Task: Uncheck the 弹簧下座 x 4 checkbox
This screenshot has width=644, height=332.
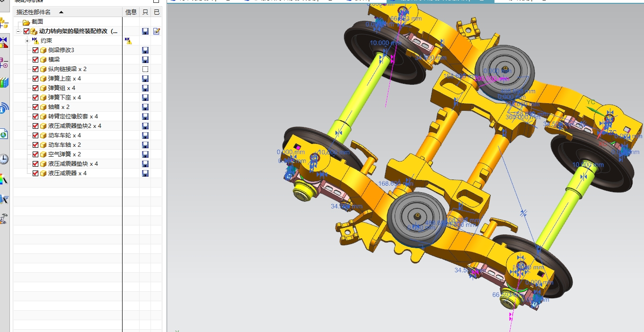Action: [35, 98]
